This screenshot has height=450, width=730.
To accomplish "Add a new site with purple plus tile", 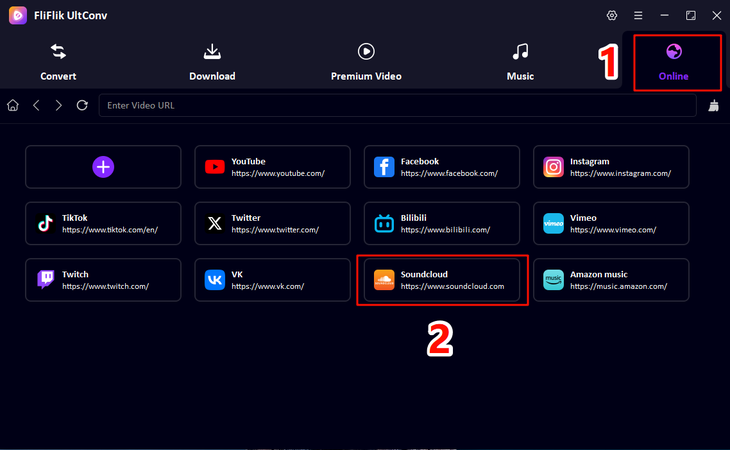I will point(103,167).
